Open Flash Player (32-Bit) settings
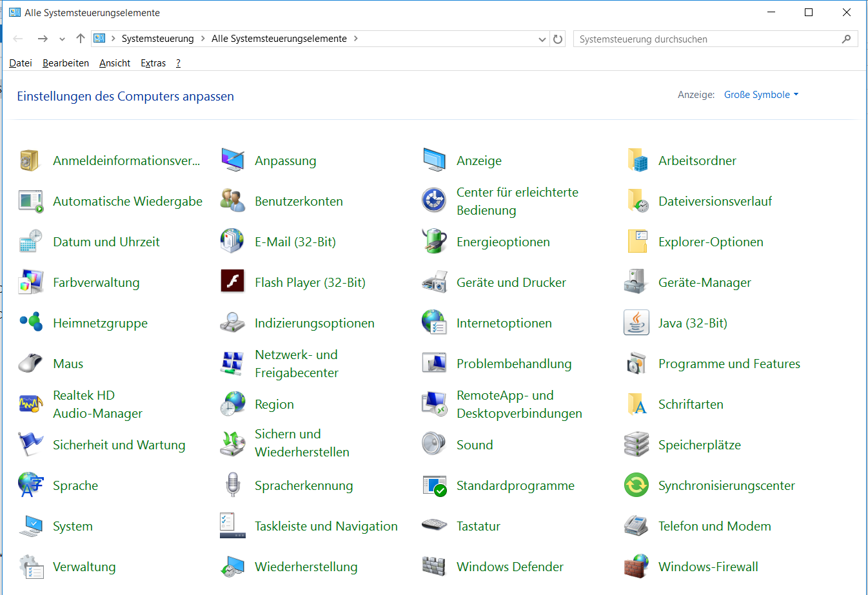The width and height of the screenshot is (868, 595). 311,282
